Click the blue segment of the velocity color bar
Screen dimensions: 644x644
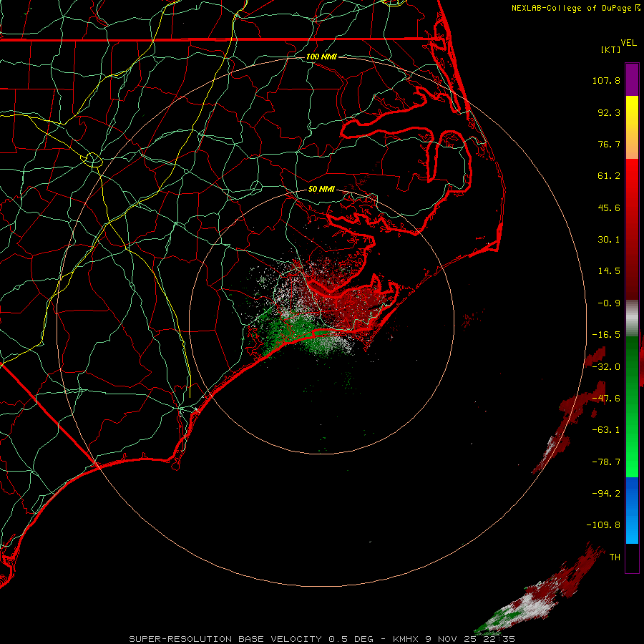point(632,510)
